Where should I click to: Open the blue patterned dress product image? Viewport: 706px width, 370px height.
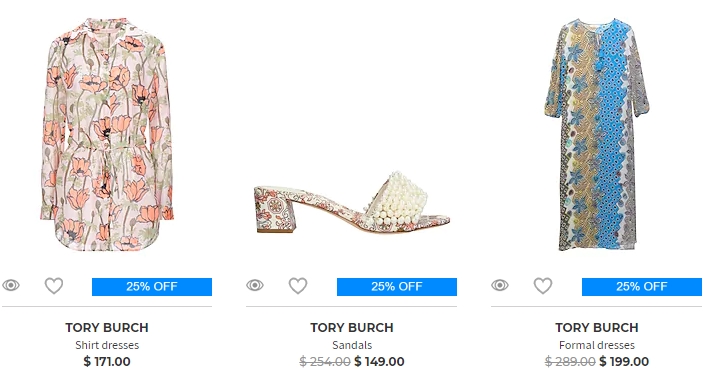(x=597, y=134)
